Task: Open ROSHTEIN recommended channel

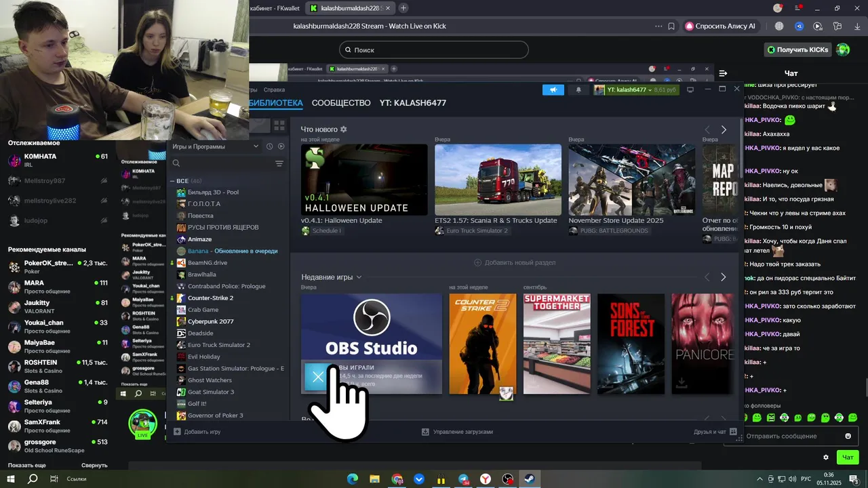Action: 58,366
